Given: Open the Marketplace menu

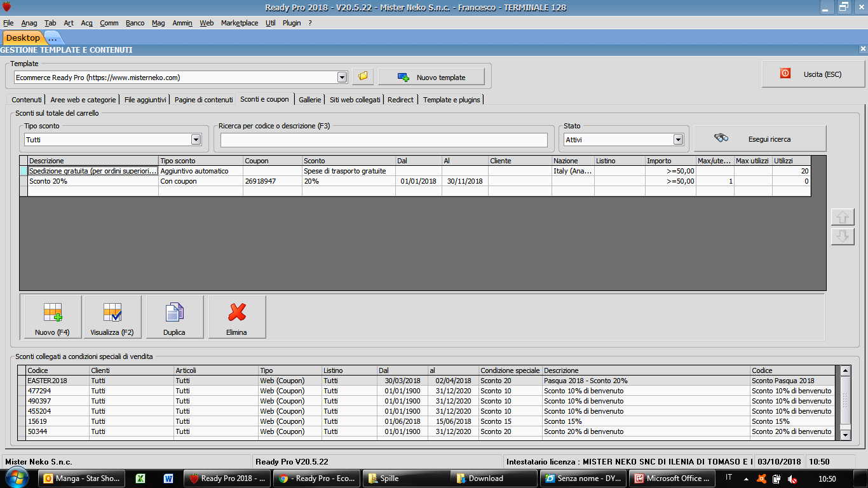Looking at the screenshot, I should tap(240, 23).
